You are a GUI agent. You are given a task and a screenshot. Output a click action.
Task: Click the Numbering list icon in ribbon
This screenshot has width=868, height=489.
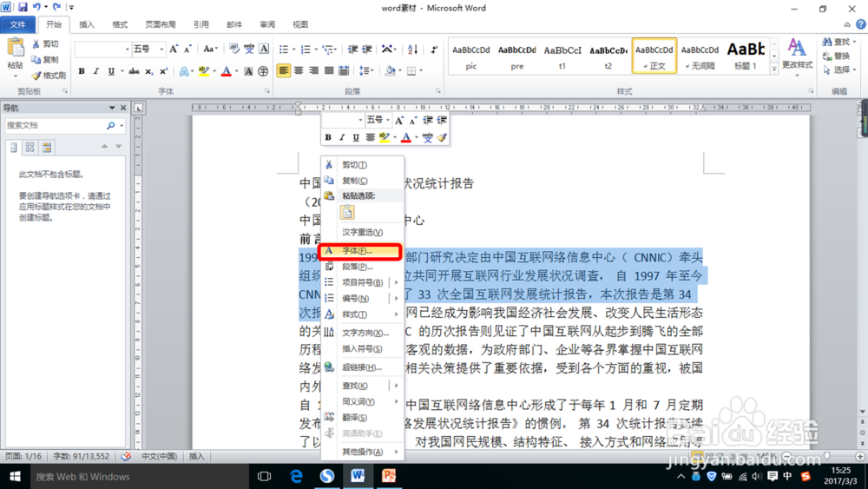pyautogui.click(x=305, y=50)
